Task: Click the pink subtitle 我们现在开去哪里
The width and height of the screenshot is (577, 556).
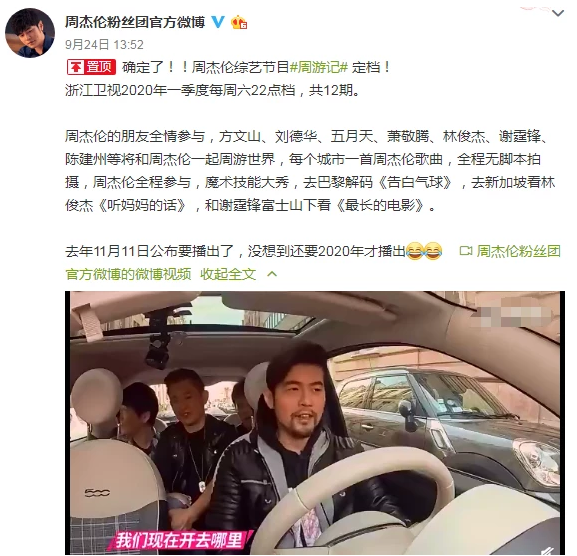Action: [179, 541]
